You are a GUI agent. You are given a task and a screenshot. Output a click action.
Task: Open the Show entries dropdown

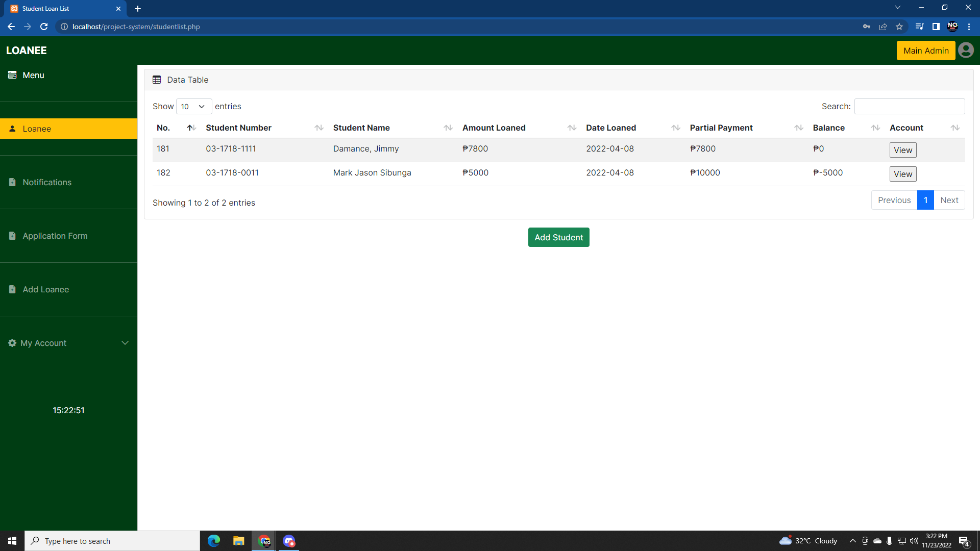click(x=193, y=106)
